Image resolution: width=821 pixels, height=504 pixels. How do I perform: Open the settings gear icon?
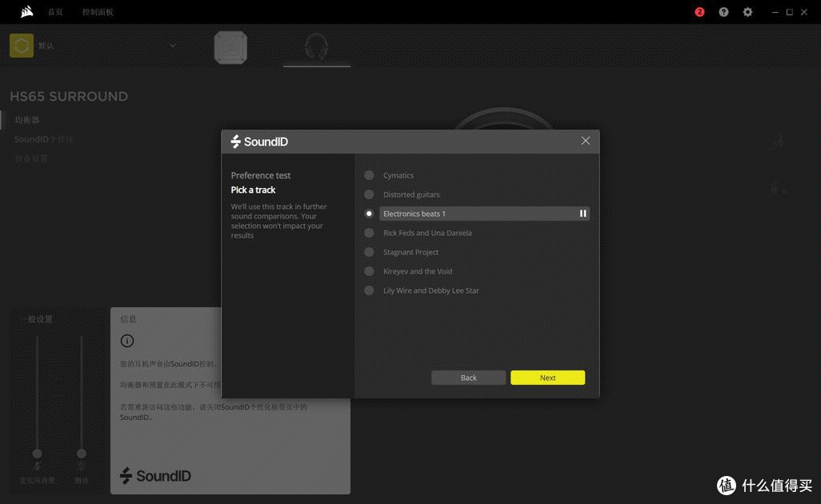coord(747,11)
